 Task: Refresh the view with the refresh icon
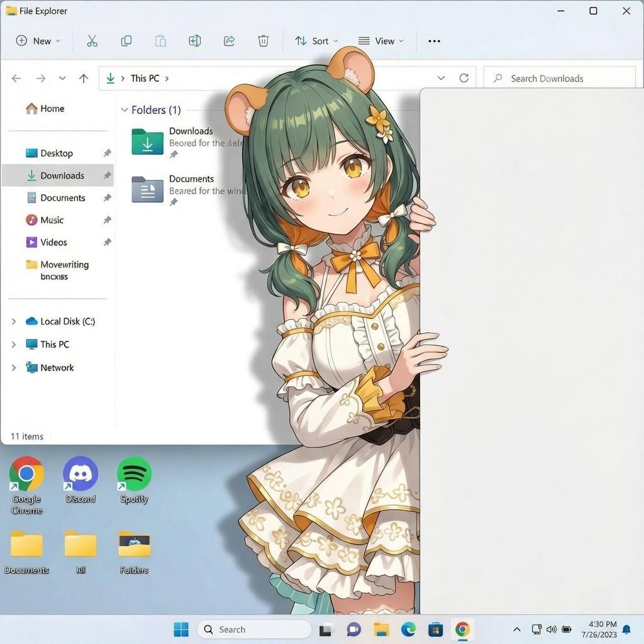click(x=464, y=78)
